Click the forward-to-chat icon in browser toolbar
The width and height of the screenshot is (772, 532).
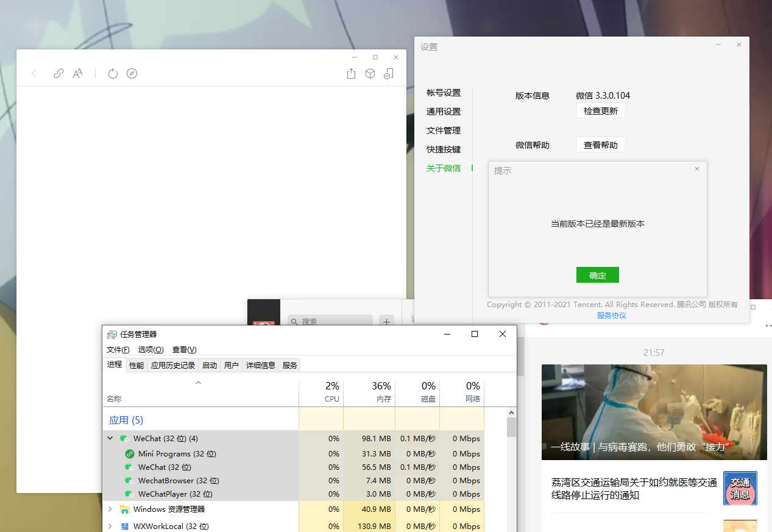click(x=389, y=74)
